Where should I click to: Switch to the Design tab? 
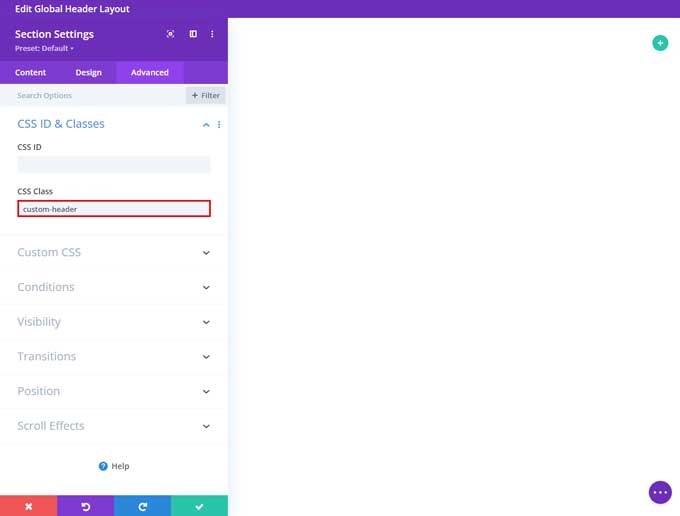coord(88,72)
